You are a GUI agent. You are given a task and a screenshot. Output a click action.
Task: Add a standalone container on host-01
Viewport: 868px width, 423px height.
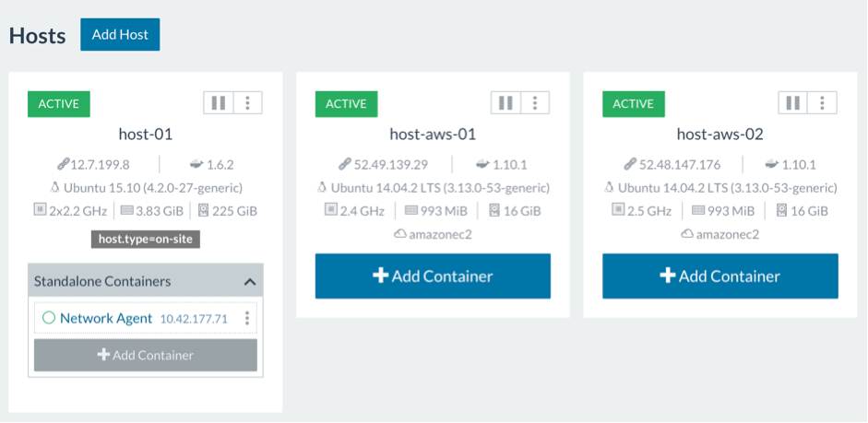point(146,355)
